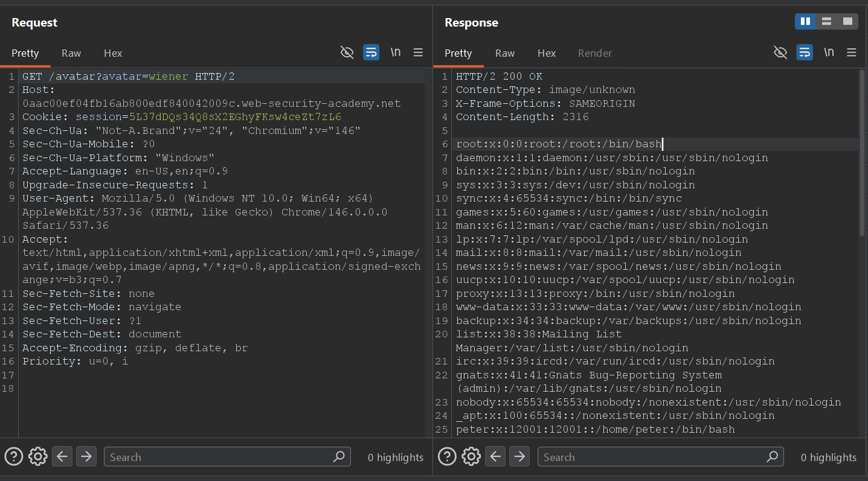
Task: Click the 'Sec-Fetch-Dest: document' header
Action: pos(101,334)
